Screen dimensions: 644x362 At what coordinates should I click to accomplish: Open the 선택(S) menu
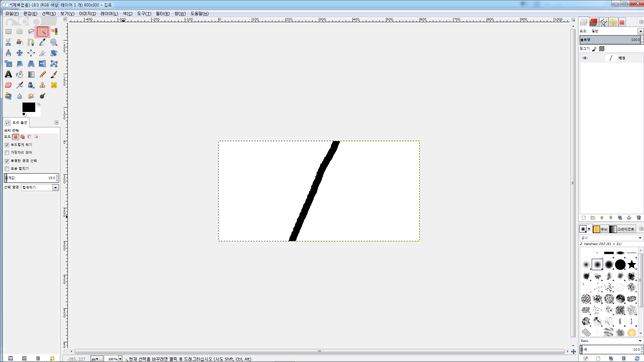pos(49,13)
